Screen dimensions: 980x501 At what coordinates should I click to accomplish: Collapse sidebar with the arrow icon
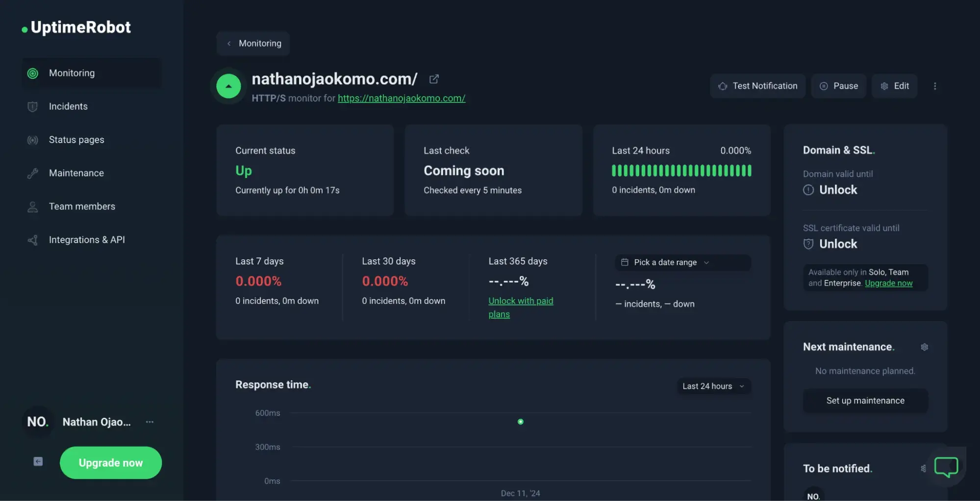[x=38, y=462]
